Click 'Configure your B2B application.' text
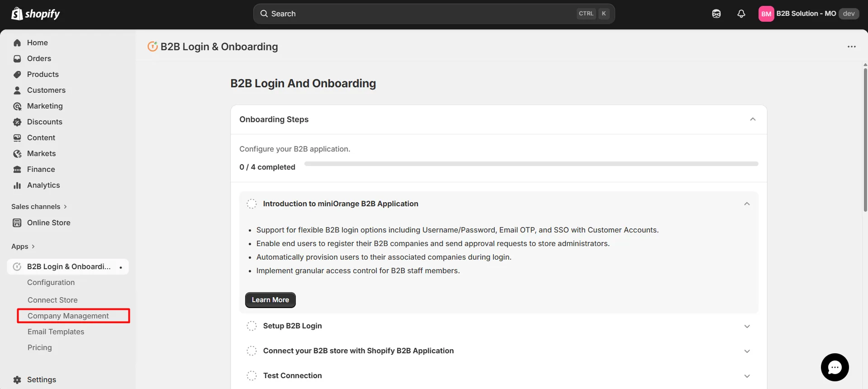Viewport: 868px width, 389px height. [x=295, y=149]
